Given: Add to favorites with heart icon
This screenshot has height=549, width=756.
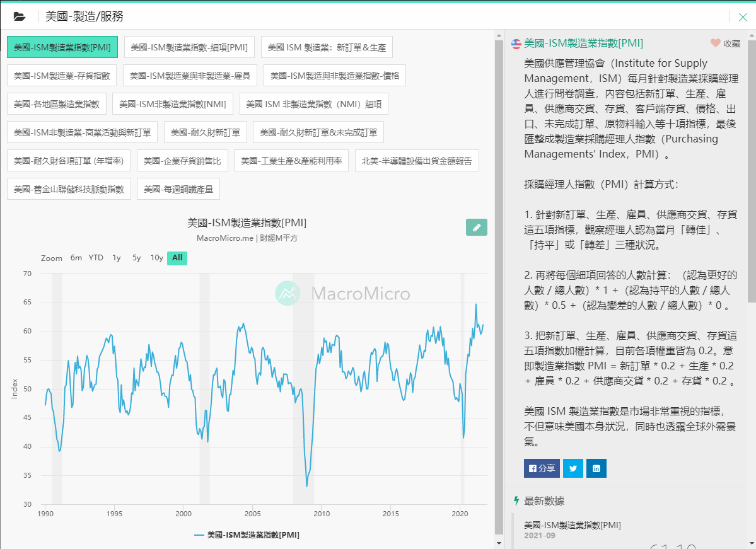Looking at the screenshot, I should pos(716,43).
